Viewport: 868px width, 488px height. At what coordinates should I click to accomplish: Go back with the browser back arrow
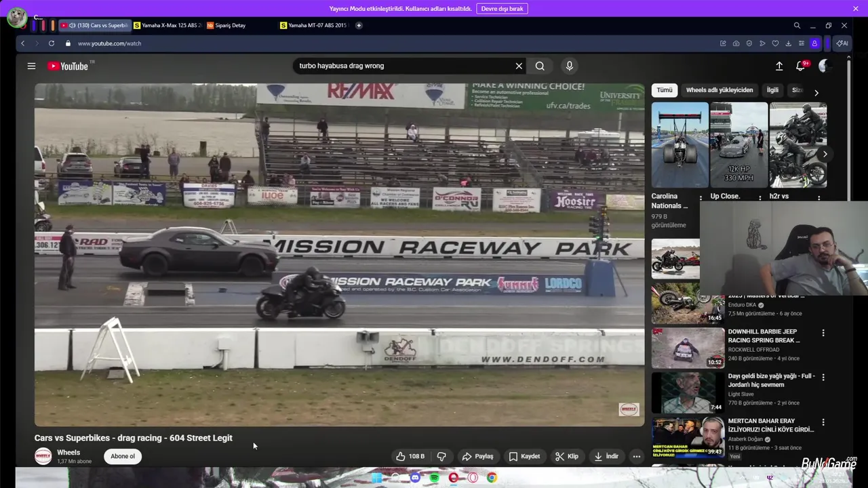pyautogui.click(x=22, y=43)
